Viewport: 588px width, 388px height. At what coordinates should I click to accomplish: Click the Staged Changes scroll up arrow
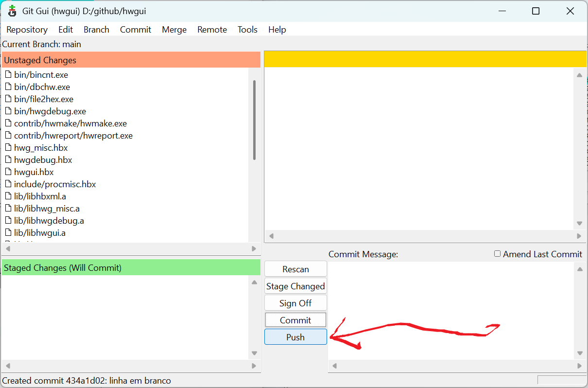click(254, 282)
